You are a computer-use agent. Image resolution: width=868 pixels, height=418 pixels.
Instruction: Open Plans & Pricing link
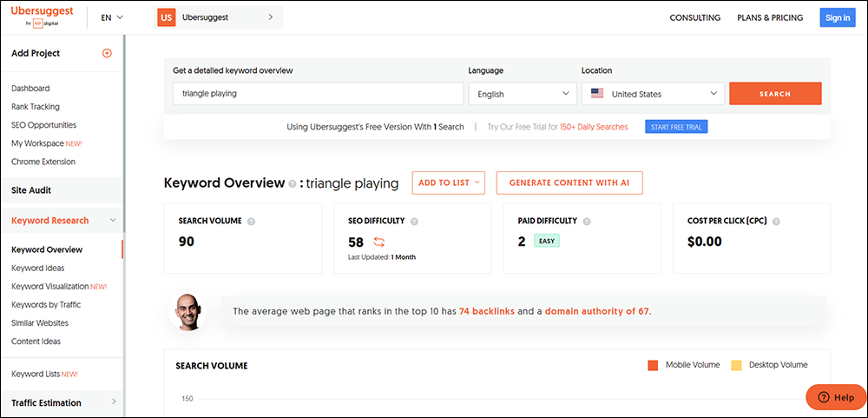pyautogui.click(x=770, y=17)
